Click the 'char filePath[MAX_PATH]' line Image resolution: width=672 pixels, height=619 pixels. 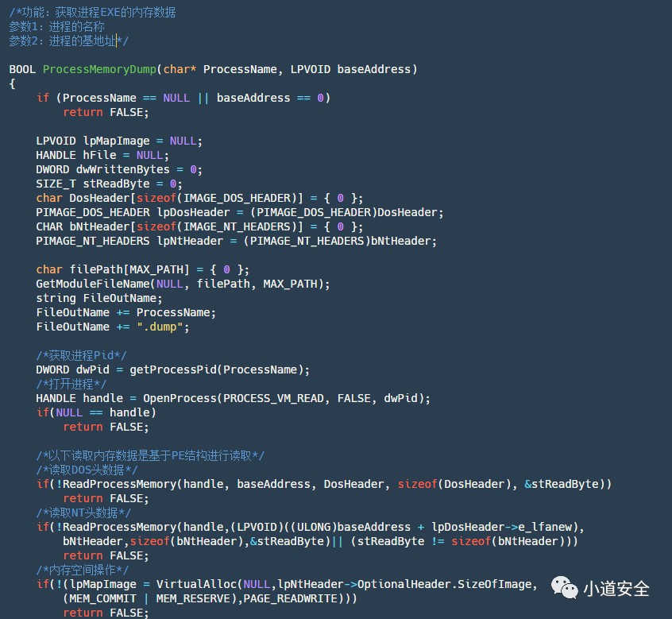click(142, 269)
